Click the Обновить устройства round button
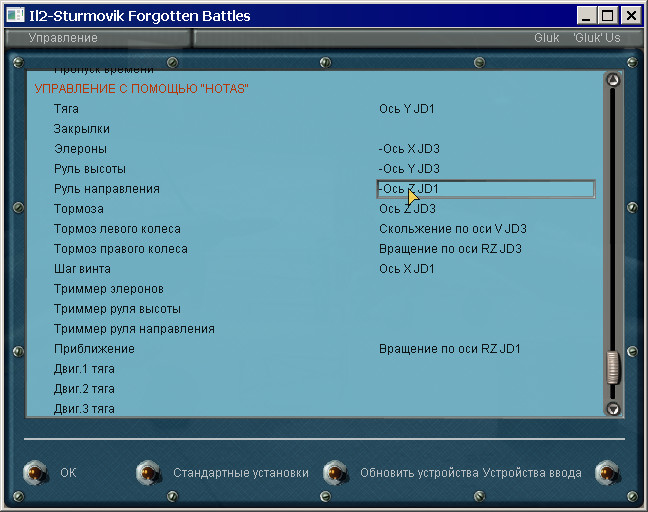The width and height of the screenshot is (648, 512). click(x=335, y=472)
